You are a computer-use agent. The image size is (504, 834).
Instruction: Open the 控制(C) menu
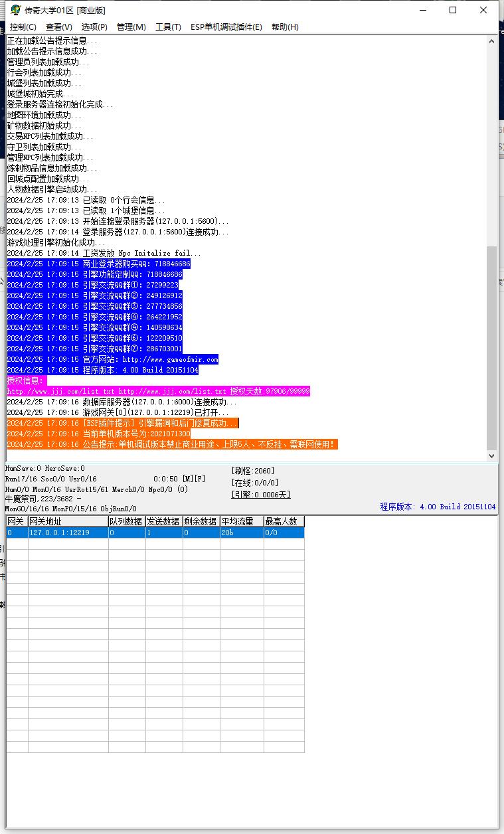[23, 27]
